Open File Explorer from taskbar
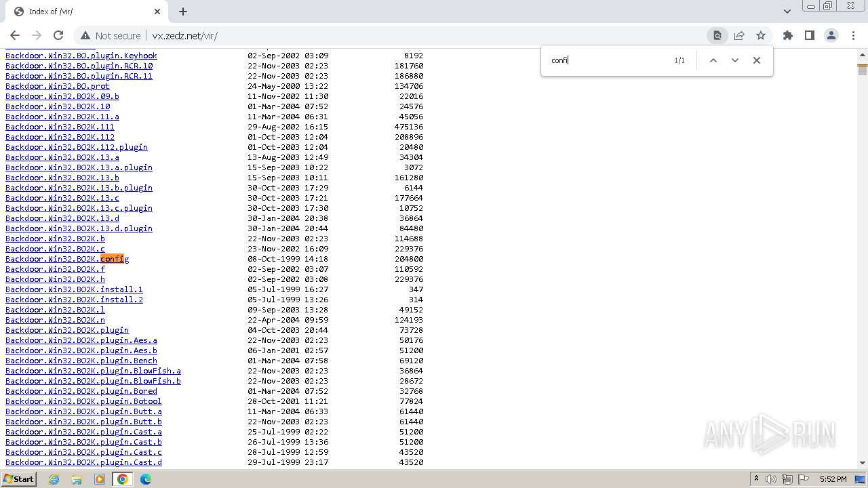 pyautogui.click(x=77, y=479)
